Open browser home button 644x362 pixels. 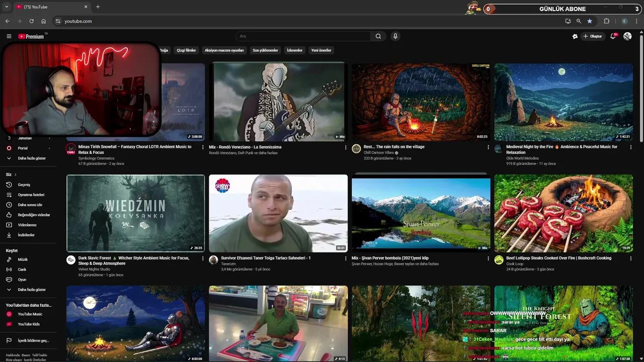(43, 21)
